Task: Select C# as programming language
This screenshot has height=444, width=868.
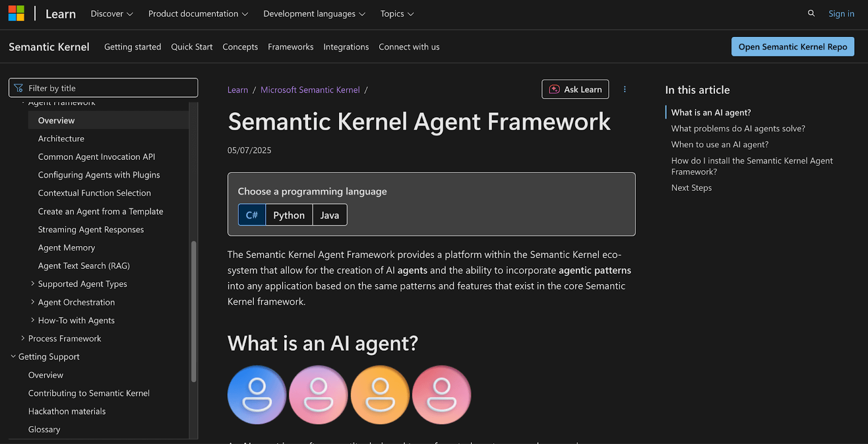Action: point(252,215)
